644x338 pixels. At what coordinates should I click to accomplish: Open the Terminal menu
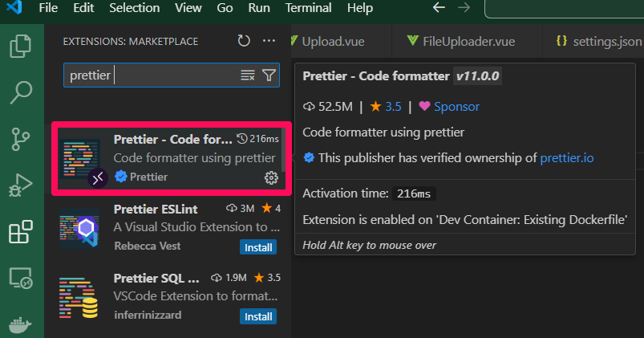pyautogui.click(x=309, y=8)
